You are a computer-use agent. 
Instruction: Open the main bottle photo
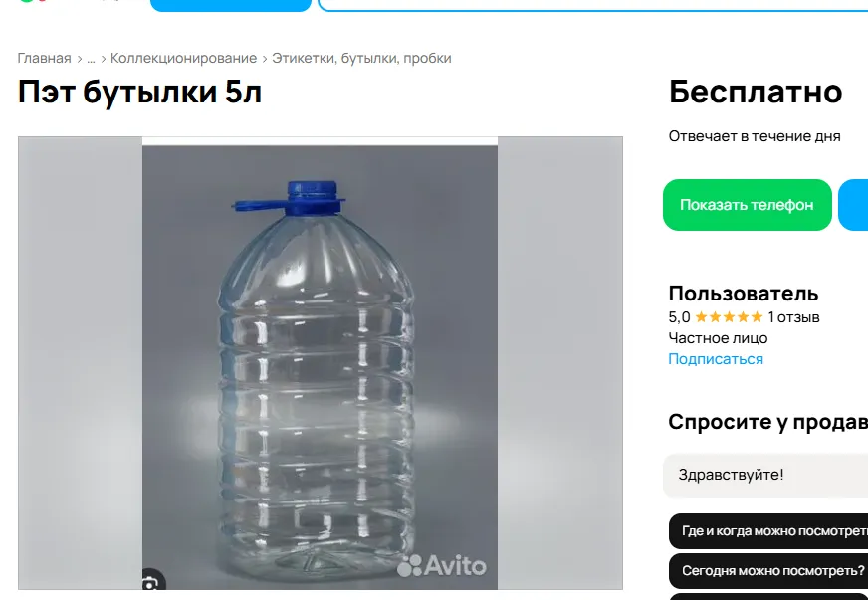click(x=320, y=363)
